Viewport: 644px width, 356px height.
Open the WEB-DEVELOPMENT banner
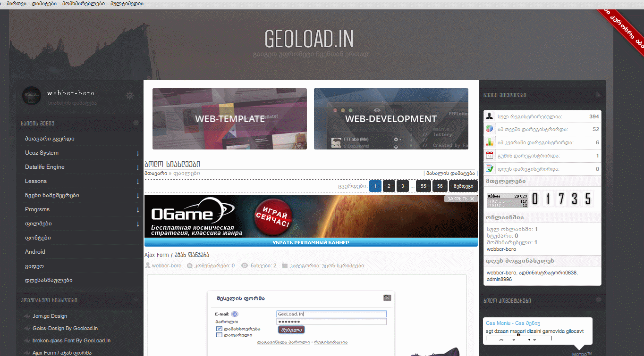pyautogui.click(x=391, y=119)
